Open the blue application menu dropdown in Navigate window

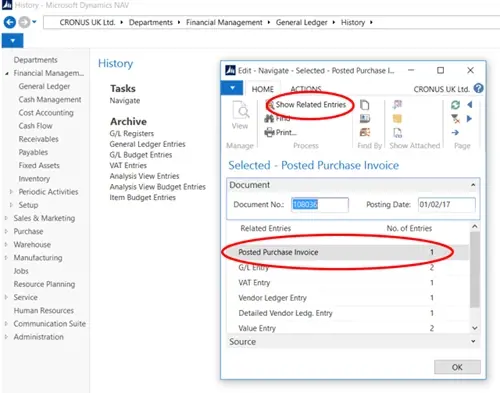233,88
